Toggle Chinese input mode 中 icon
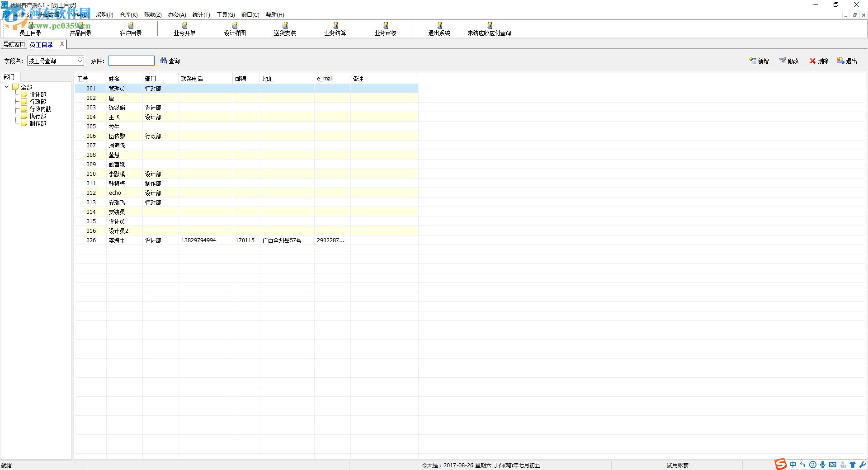The width and height of the screenshot is (868, 470). pos(793,465)
